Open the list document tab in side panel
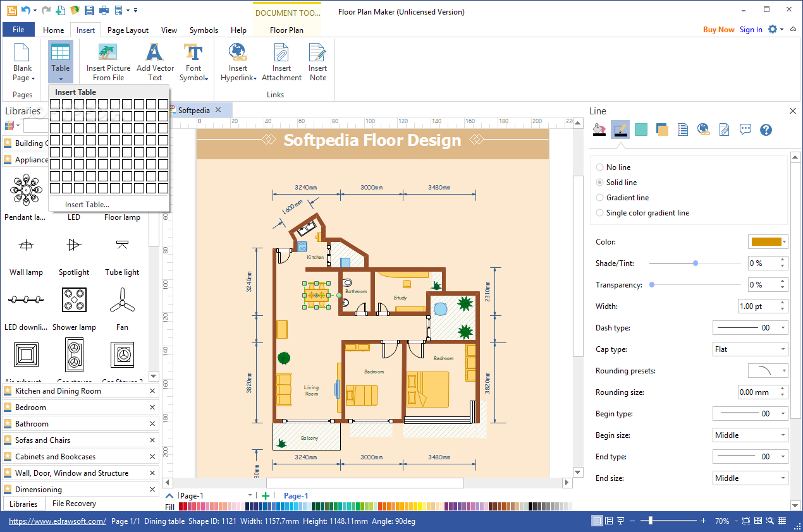803x532 pixels. [x=683, y=130]
